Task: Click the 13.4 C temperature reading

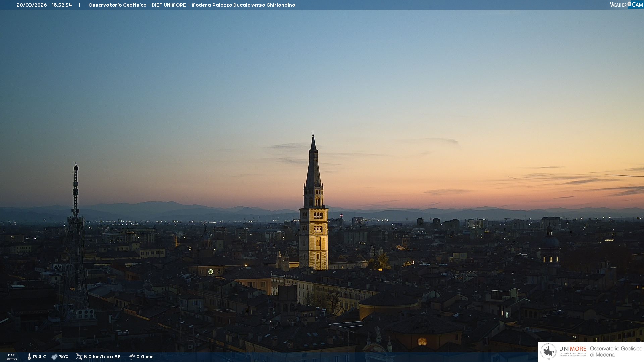Action: click(x=39, y=357)
